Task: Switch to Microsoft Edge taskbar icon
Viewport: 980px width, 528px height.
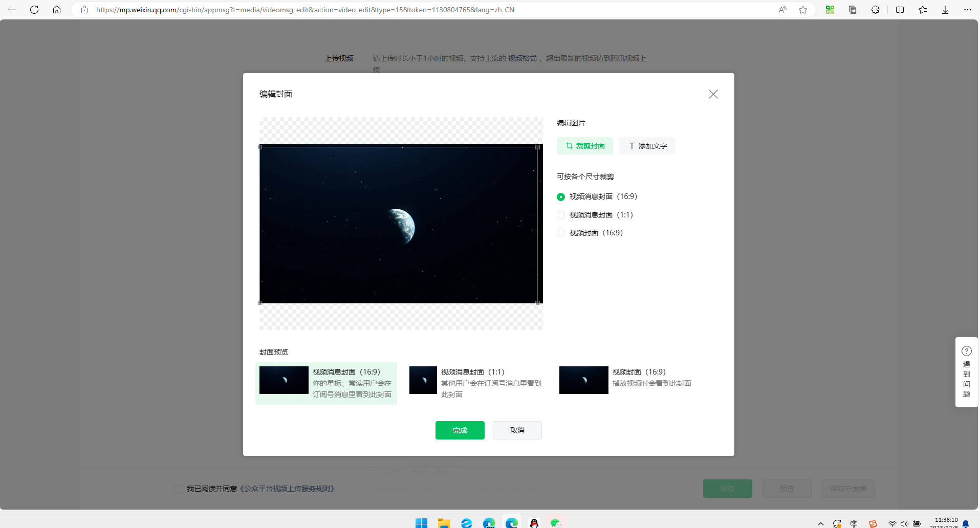Action: point(511,523)
